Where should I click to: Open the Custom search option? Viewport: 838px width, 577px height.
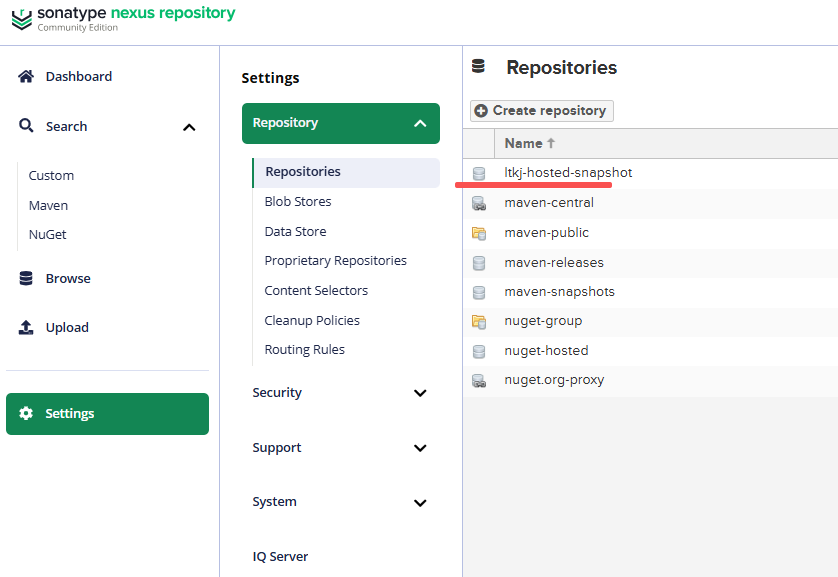pos(51,175)
